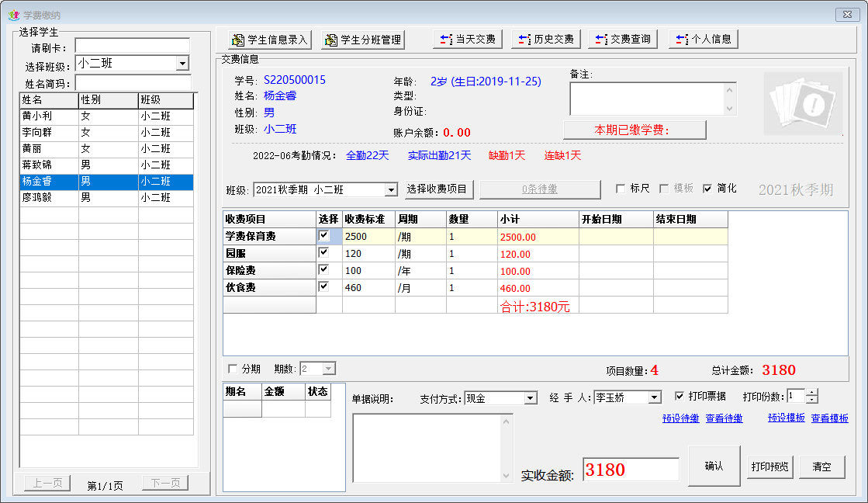The height and width of the screenshot is (503, 868).
Task: Expand the 经手人 handler dropdown
Action: pos(655,398)
